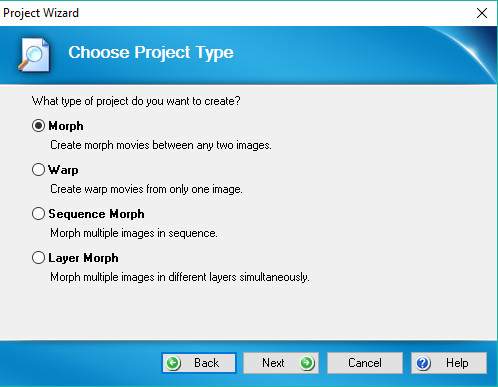Screen dimensions: 498x387
Task: Click 'Create warp movies from only one image.' text
Action: point(146,189)
